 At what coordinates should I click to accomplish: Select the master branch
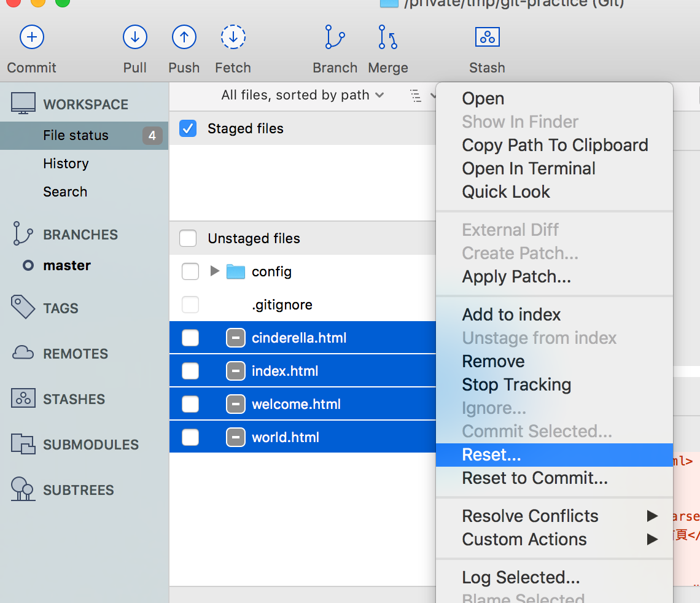pyautogui.click(x=67, y=265)
